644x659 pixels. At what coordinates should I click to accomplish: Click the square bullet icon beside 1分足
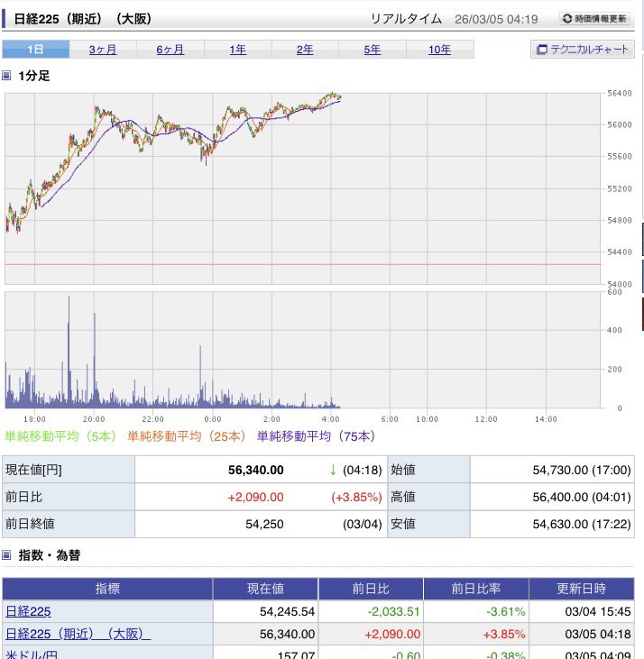coord(6,76)
